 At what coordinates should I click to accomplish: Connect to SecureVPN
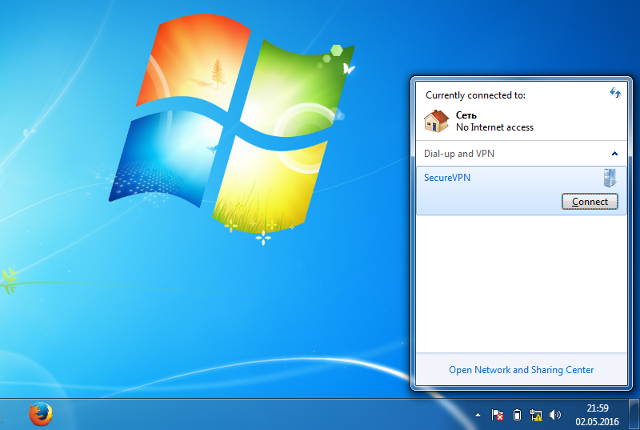[590, 202]
